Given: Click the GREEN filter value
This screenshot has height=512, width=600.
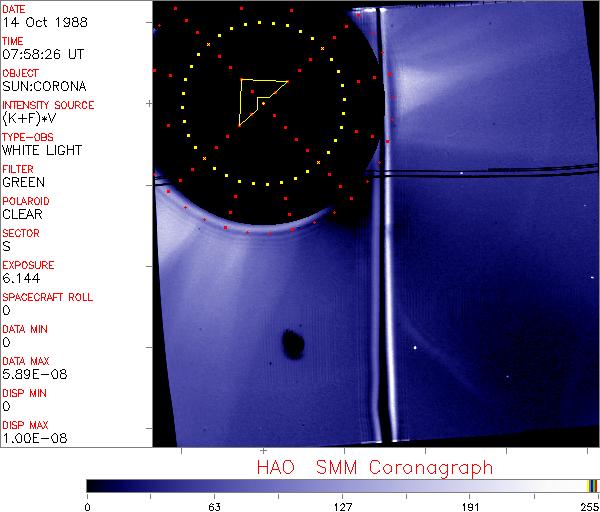Looking at the screenshot, I should tap(23, 182).
